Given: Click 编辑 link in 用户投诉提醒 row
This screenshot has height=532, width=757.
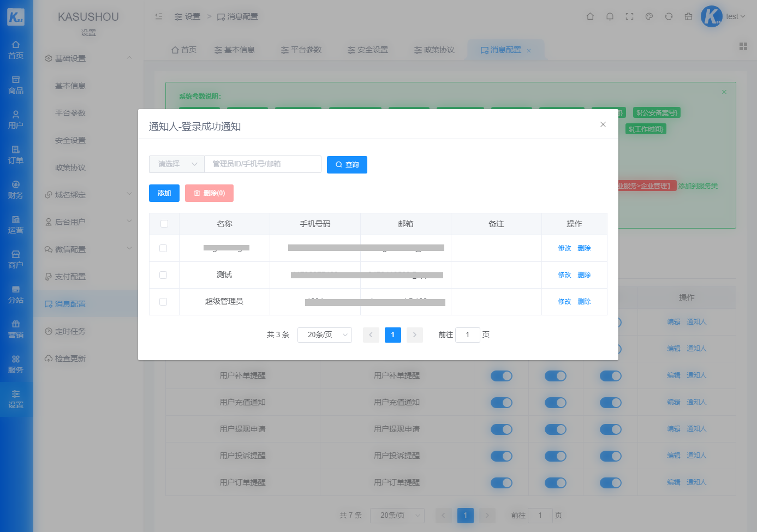Looking at the screenshot, I should pos(673,456).
